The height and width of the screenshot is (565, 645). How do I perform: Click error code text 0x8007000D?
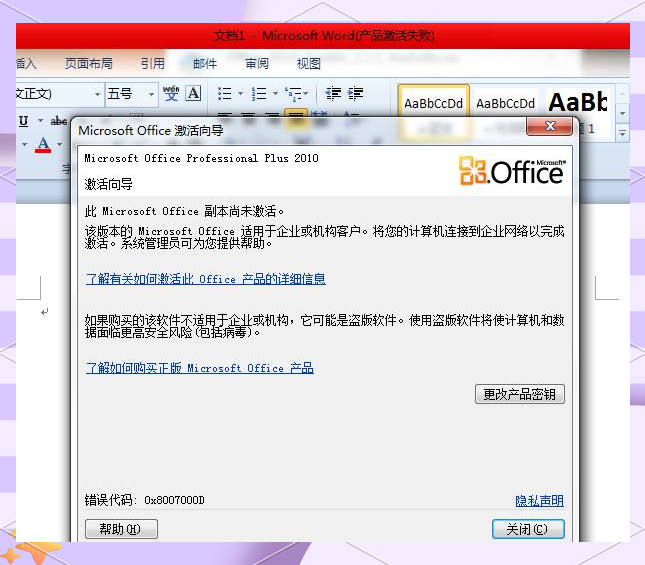(x=174, y=500)
